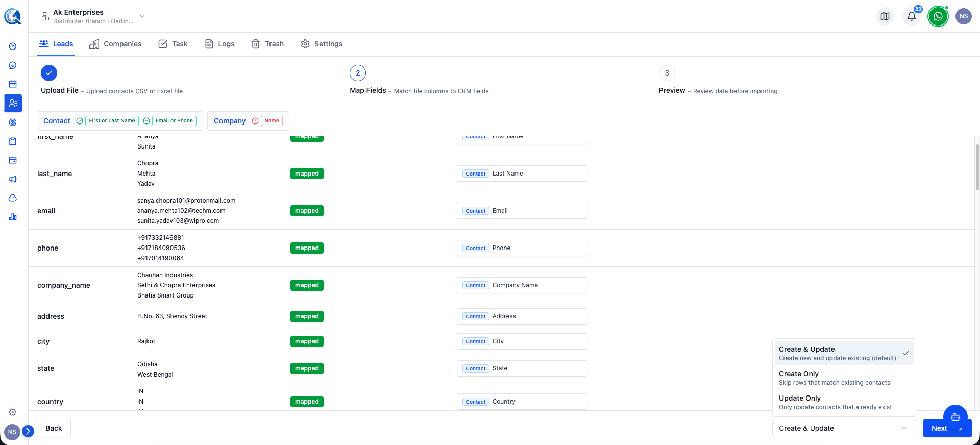Click the Contact section label

(x=57, y=121)
